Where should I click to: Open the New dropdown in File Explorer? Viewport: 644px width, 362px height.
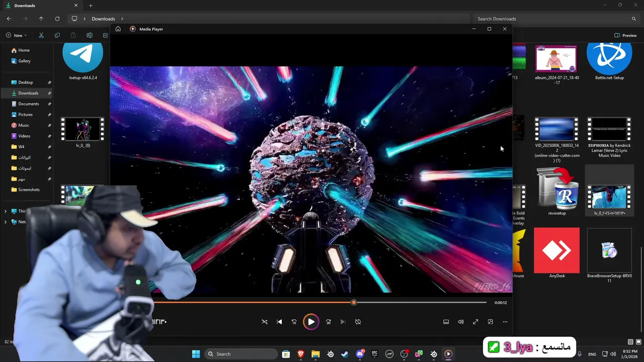pos(16,35)
